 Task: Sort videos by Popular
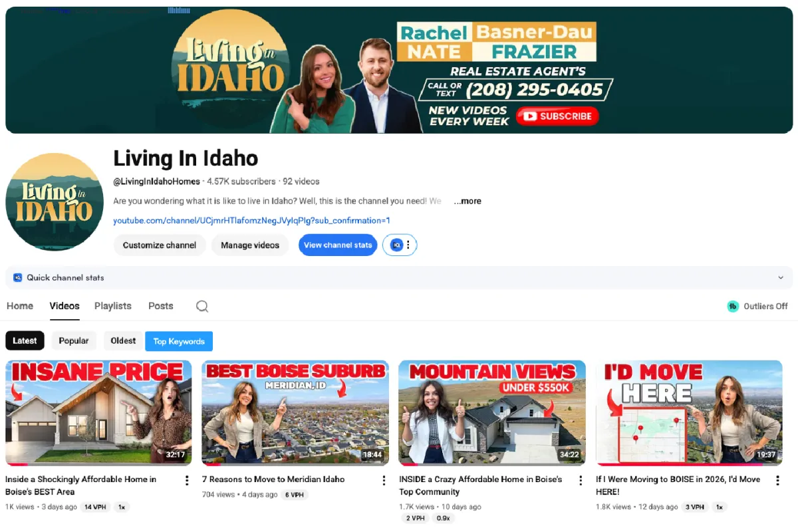[74, 341]
